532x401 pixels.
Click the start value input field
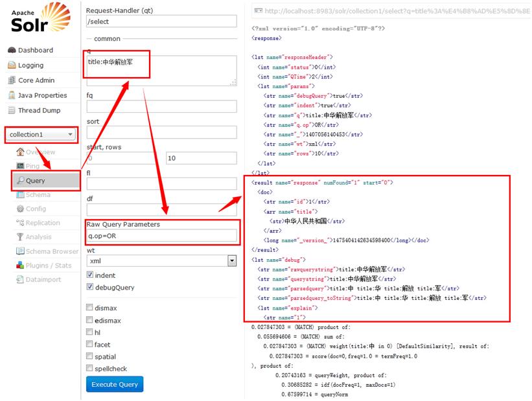[122, 158]
